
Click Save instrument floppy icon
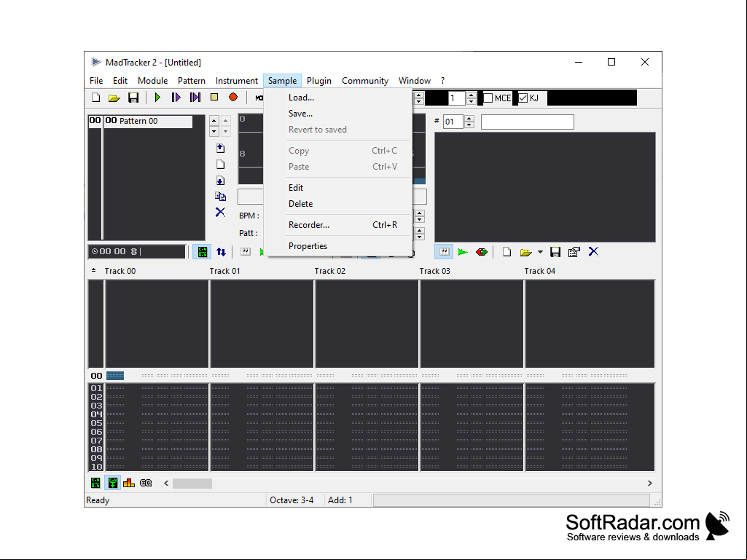[555, 252]
